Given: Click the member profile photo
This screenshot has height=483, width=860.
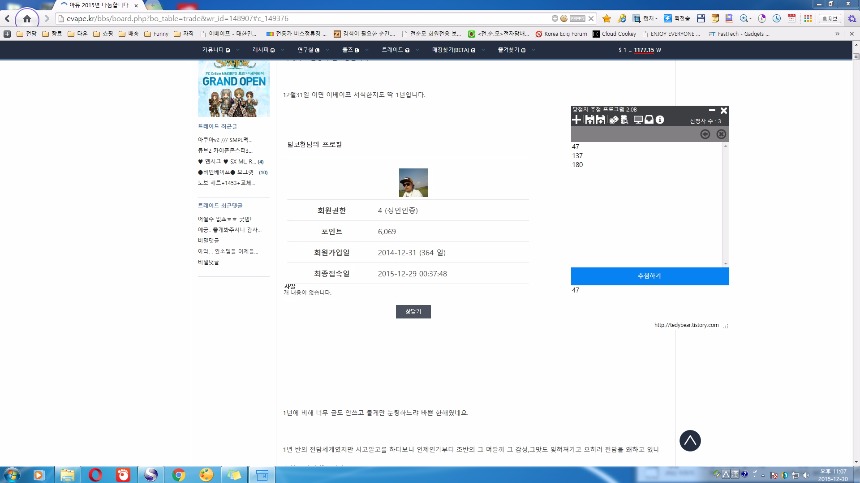Looking at the screenshot, I should 413,182.
